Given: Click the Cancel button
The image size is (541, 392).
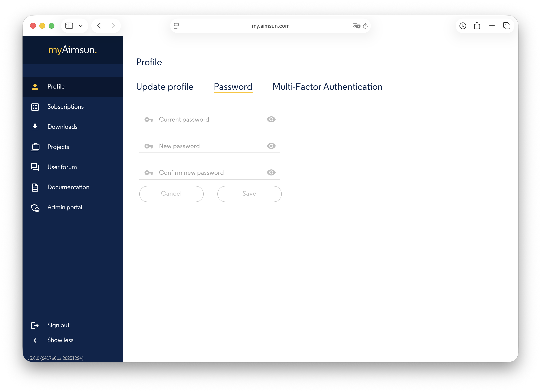Looking at the screenshot, I should pos(171,194).
